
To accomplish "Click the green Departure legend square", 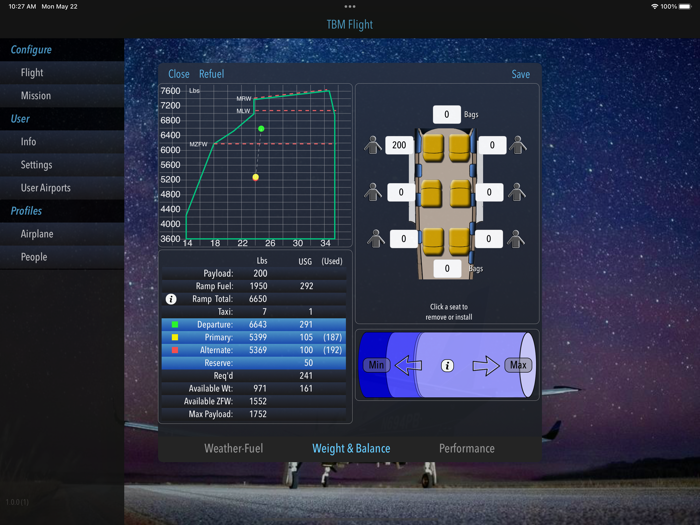I will pyautogui.click(x=175, y=325).
